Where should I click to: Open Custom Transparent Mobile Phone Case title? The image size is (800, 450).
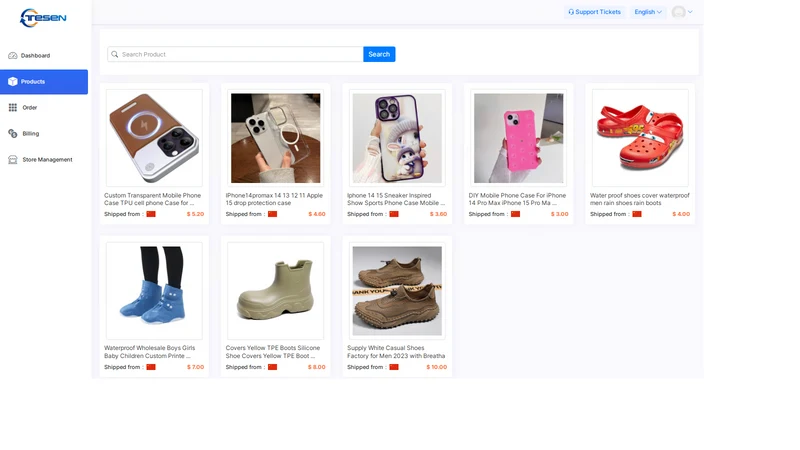pos(152,199)
